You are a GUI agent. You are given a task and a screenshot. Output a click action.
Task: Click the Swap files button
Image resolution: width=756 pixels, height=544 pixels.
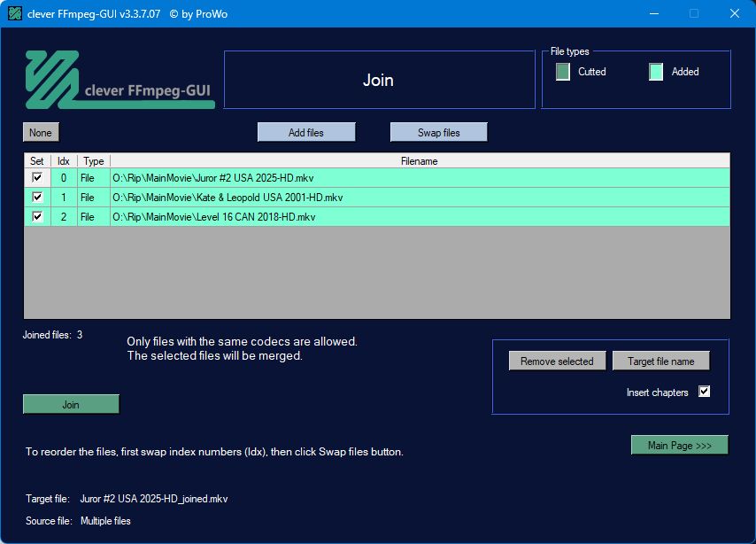439,132
